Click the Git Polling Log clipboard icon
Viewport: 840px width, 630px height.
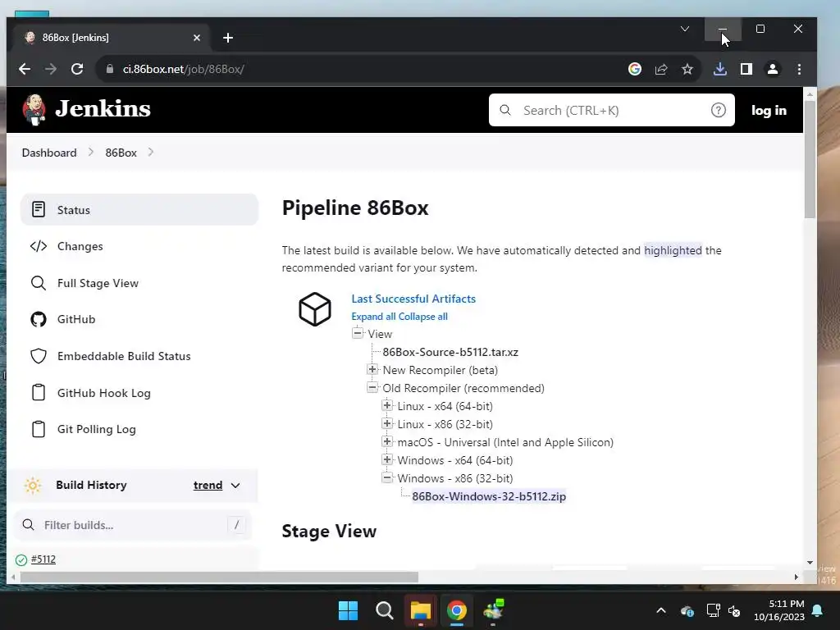pyautogui.click(x=39, y=429)
